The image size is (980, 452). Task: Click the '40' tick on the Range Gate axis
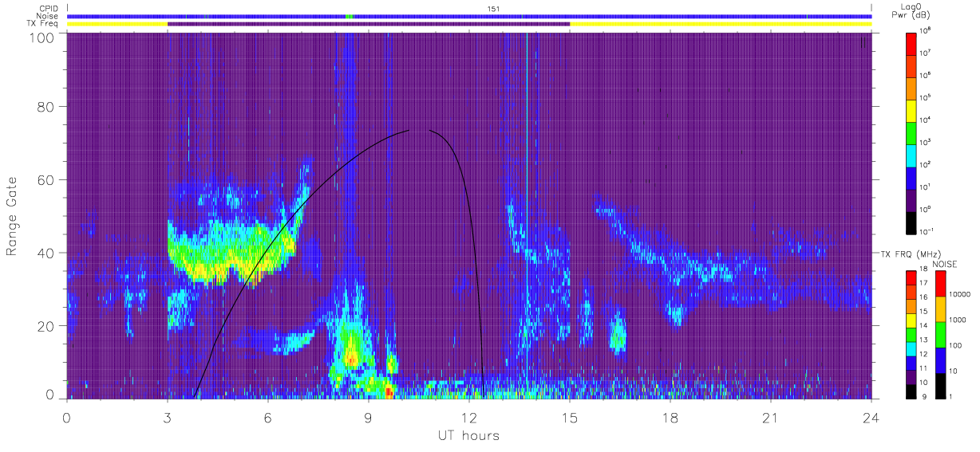click(x=45, y=253)
